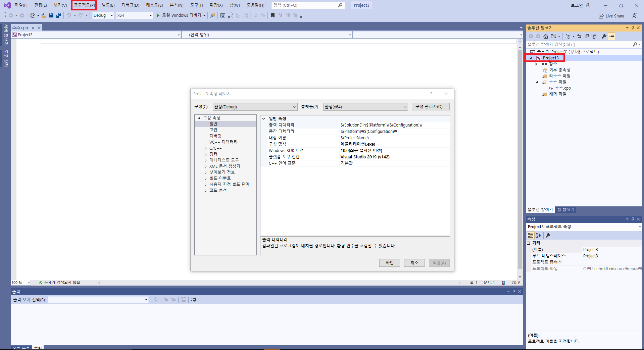The width and height of the screenshot is (644, 350).
Task: Select 소스.cpp file in Solution Explorer
Action: [562, 88]
